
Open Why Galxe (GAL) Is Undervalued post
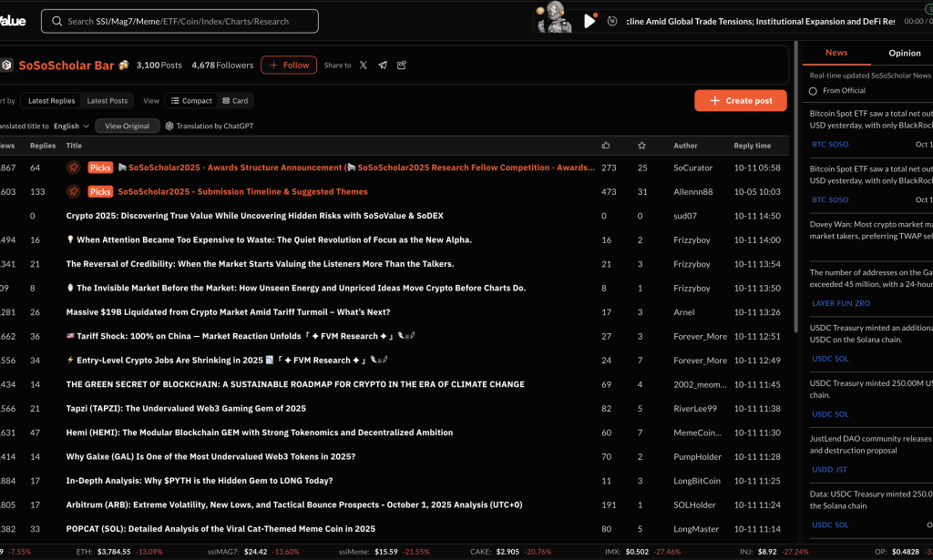coord(210,456)
